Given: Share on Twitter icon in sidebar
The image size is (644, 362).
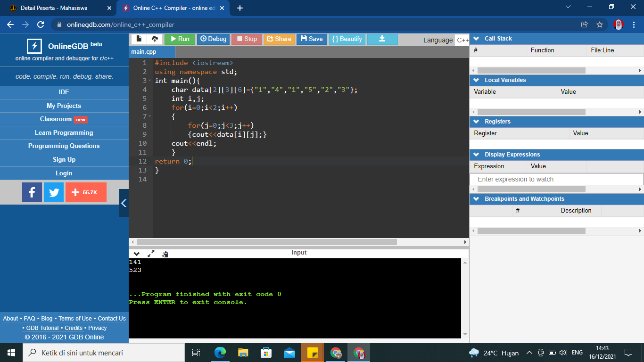Looking at the screenshot, I should (x=54, y=192).
